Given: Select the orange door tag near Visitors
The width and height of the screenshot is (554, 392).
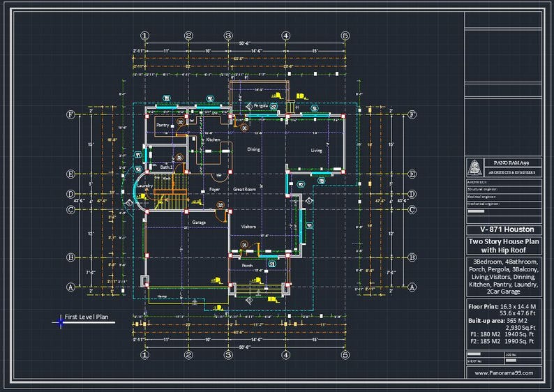Looking at the screenshot, I should 244,245.
